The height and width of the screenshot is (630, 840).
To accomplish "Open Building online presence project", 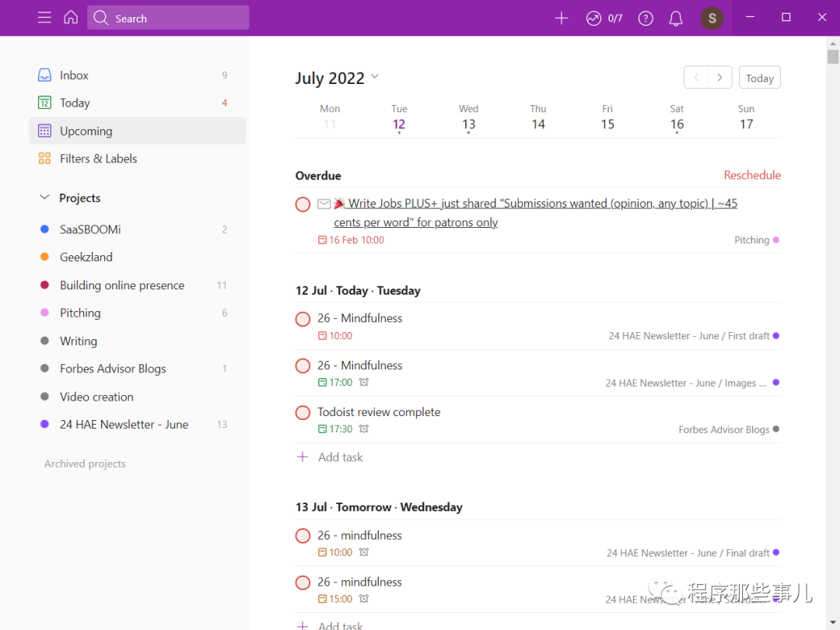I will 137,285.
